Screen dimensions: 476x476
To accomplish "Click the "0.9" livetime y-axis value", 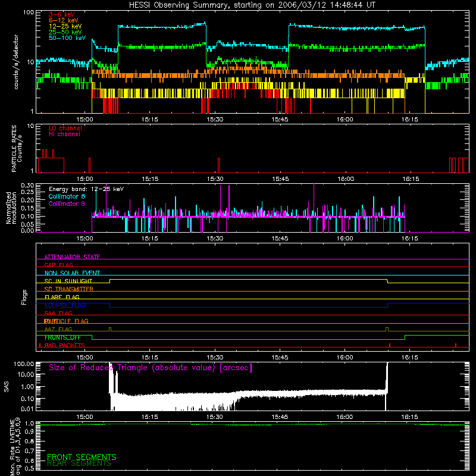I will click(30, 432).
